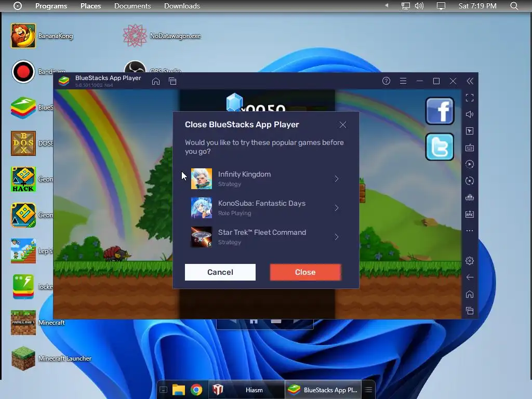Click Install APK icon in sidebar
532x399 pixels.
tap(470, 214)
